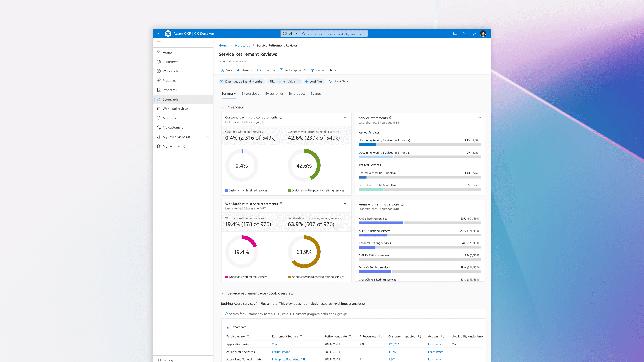Sort table by Service name
Image resolution: width=644 pixels, height=362 pixels.
point(248,337)
